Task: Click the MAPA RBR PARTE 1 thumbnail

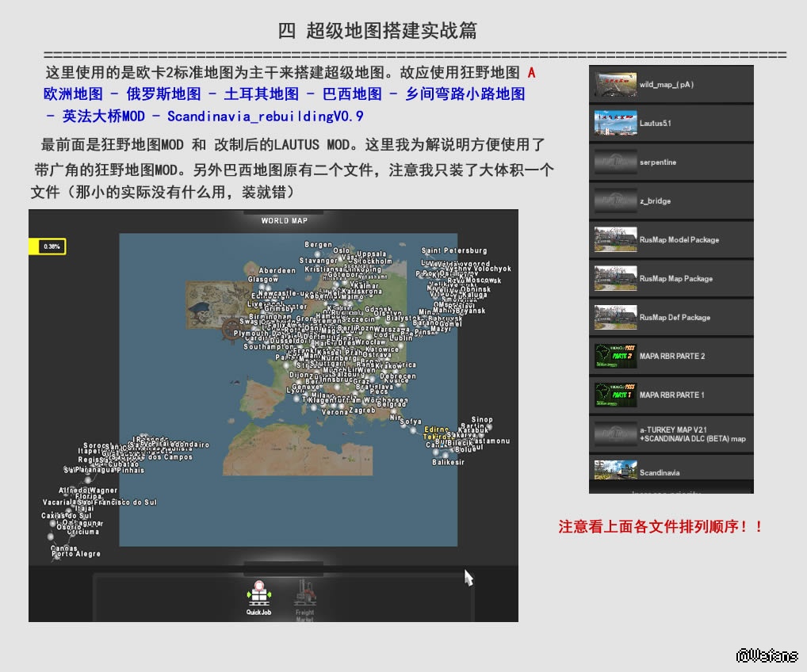Action: pos(615,395)
